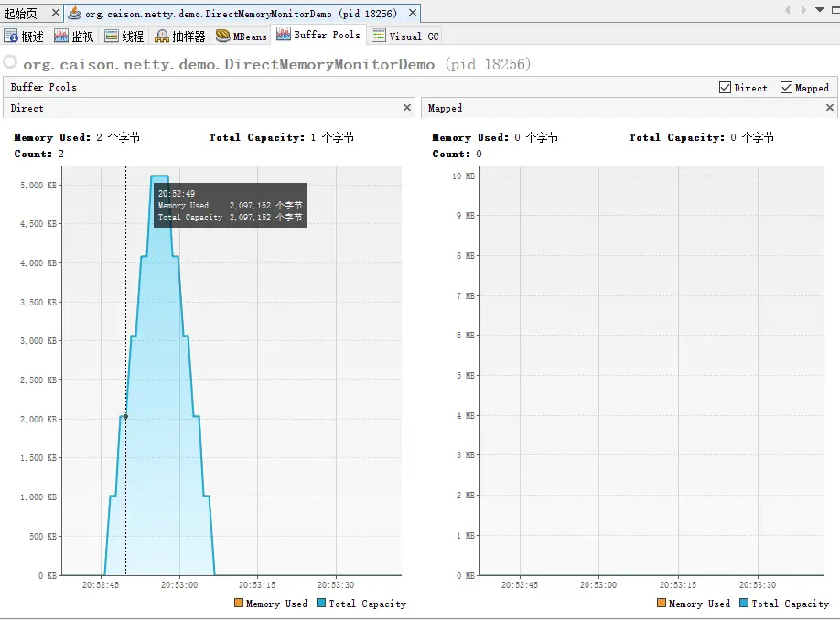Open the Visual GC tab icon
This screenshot has width=840, height=620.
[x=379, y=36]
